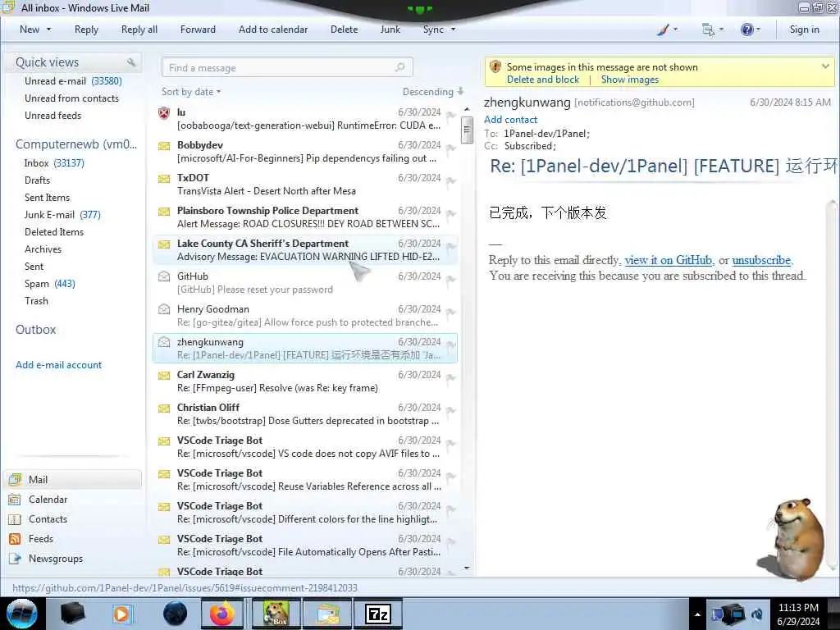Open Junk E-mail folder (377)
The width and height of the screenshot is (840, 630).
click(62, 215)
